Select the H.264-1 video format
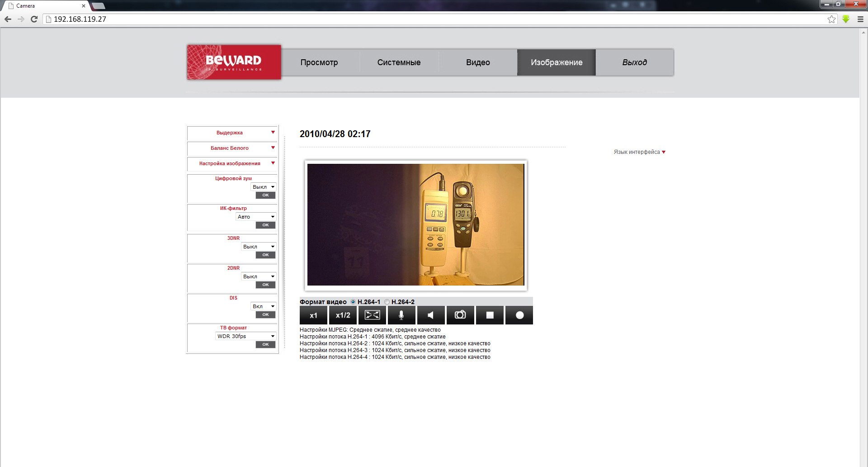This screenshot has height=467, width=868. tap(353, 302)
